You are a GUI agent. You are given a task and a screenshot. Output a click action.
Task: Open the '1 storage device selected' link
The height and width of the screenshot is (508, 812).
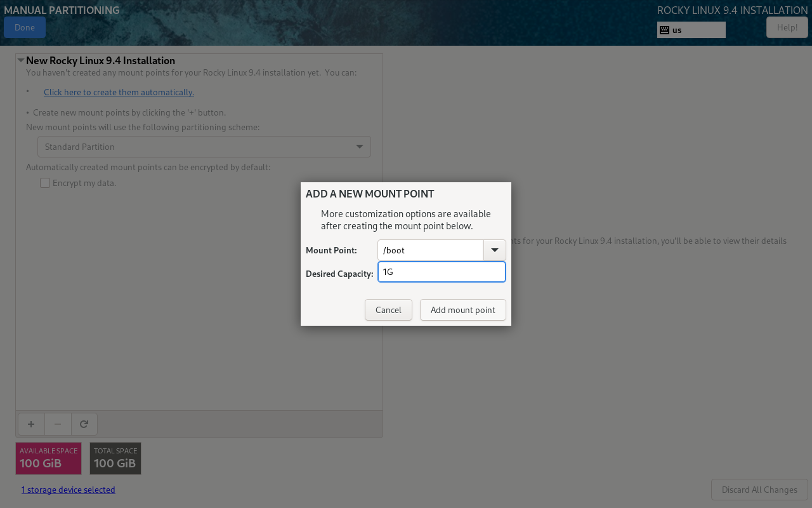click(x=68, y=490)
